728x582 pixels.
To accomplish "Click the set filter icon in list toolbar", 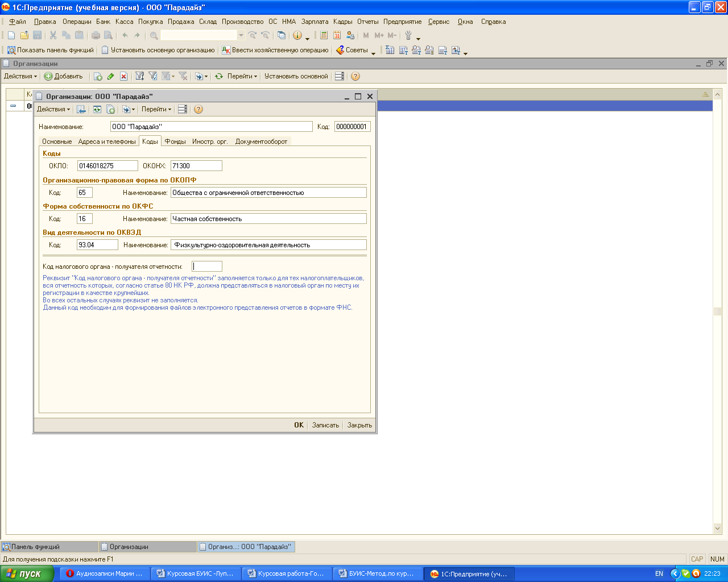I will tap(139, 76).
